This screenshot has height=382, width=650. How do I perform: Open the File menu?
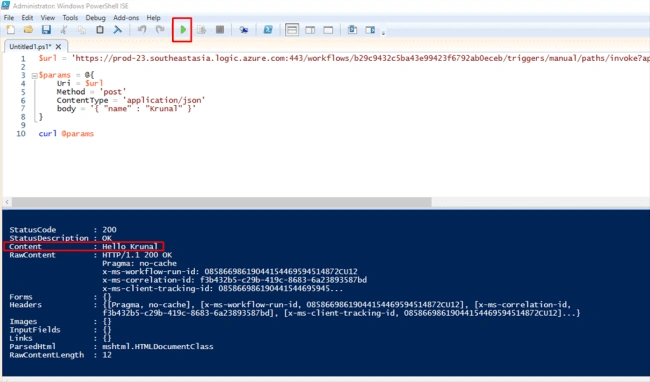[9, 18]
